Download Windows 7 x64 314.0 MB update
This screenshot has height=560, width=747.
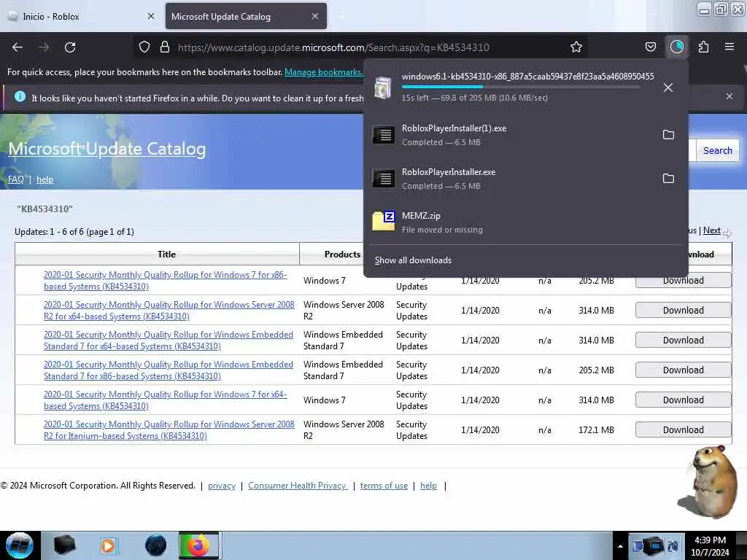pos(683,400)
